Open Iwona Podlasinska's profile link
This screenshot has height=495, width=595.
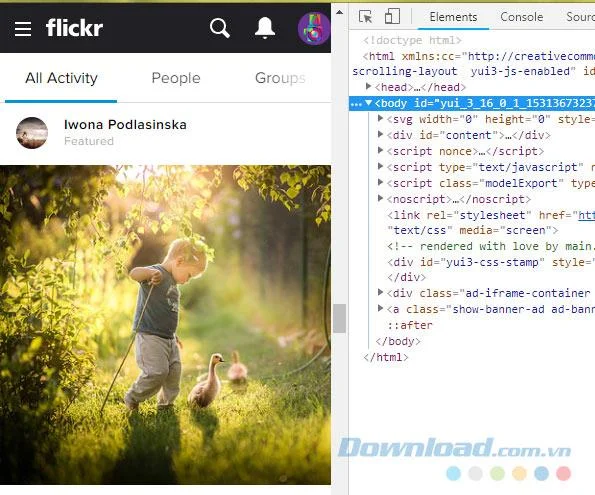125,125
